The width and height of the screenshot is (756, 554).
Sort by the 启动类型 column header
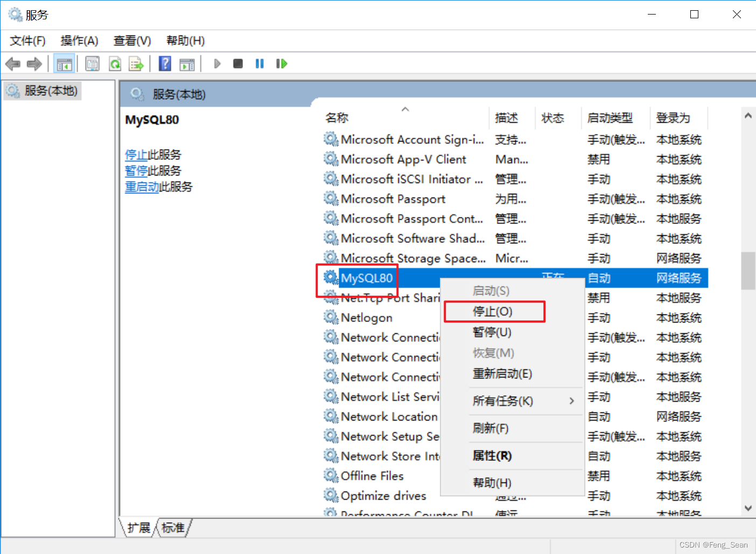610,118
